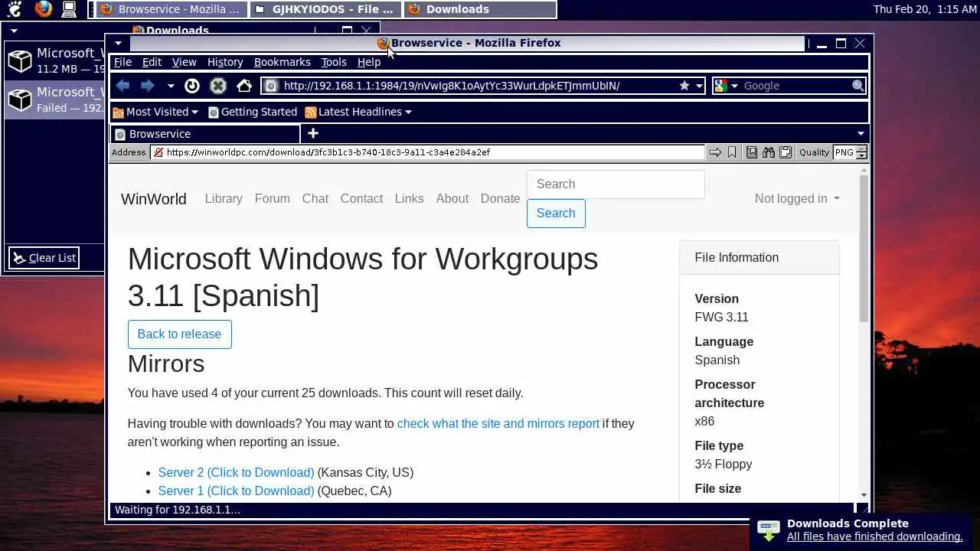Select the 11.2 MB download in Downloads window

click(x=54, y=60)
